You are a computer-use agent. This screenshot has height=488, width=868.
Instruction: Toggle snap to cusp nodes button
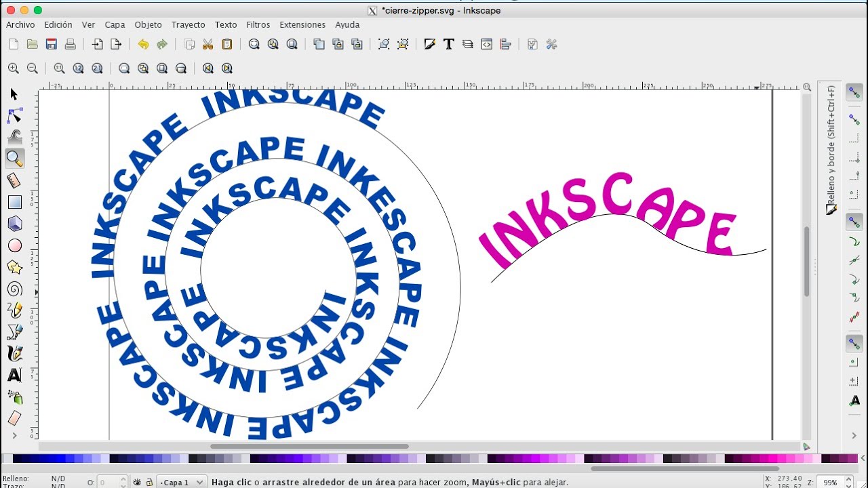pos(854,280)
